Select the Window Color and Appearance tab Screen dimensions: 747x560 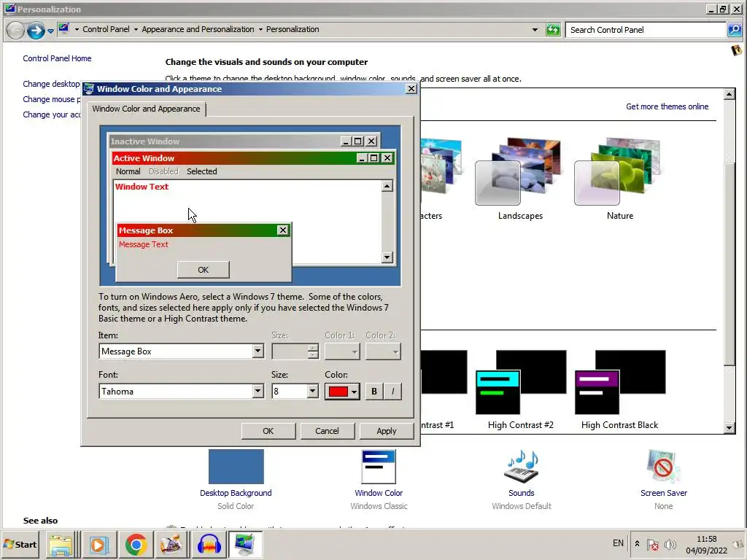click(x=146, y=109)
